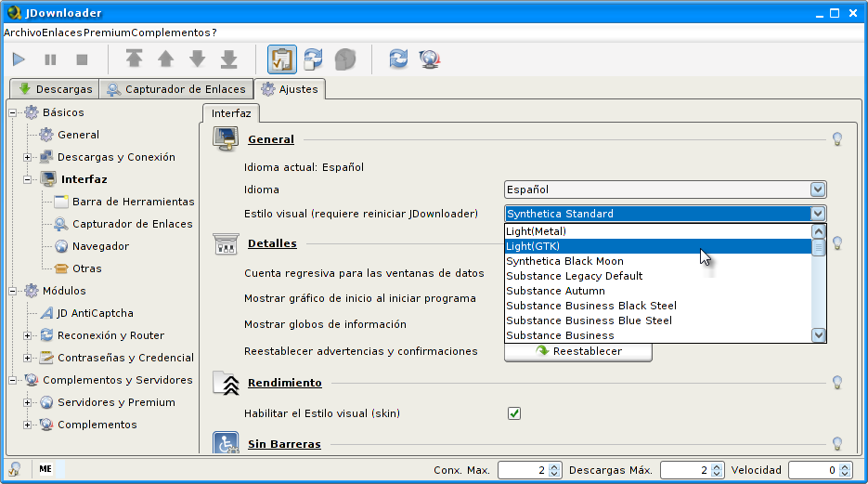The height and width of the screenshot is (484, 868).
Task: Move selection up one position
Action: [165, 59]
